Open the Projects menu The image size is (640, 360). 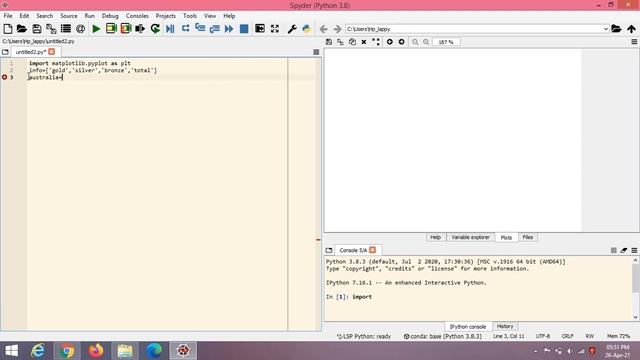click(x=165, y=16)
